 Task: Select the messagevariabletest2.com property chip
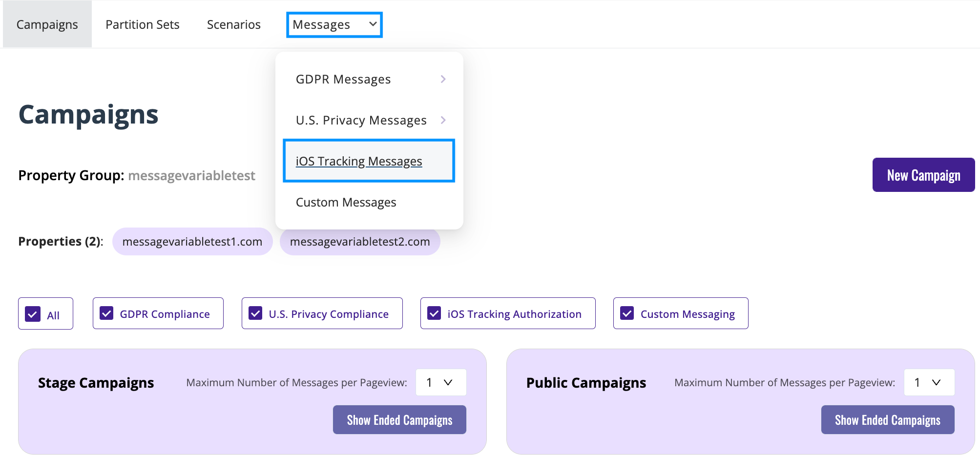click(360, 241)
